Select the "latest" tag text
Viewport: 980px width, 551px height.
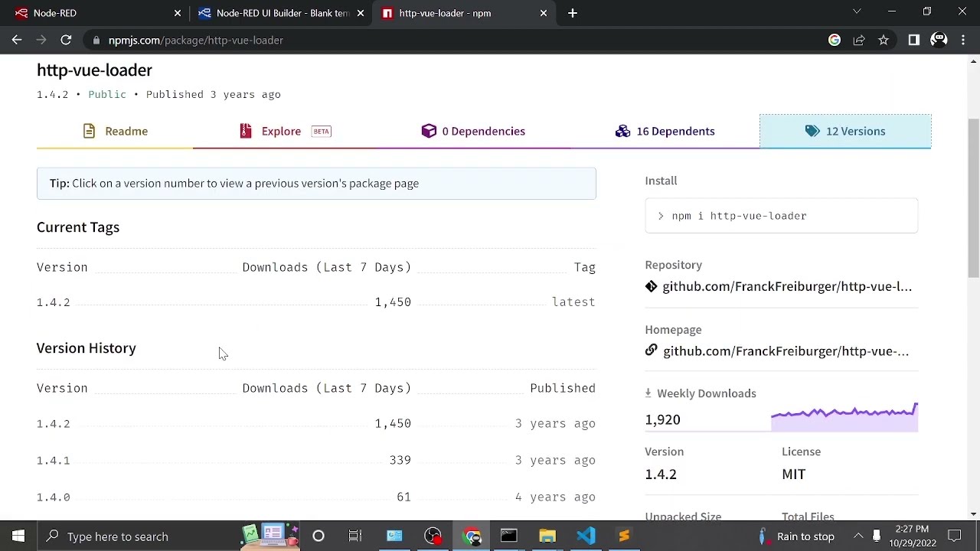[573, 302]
